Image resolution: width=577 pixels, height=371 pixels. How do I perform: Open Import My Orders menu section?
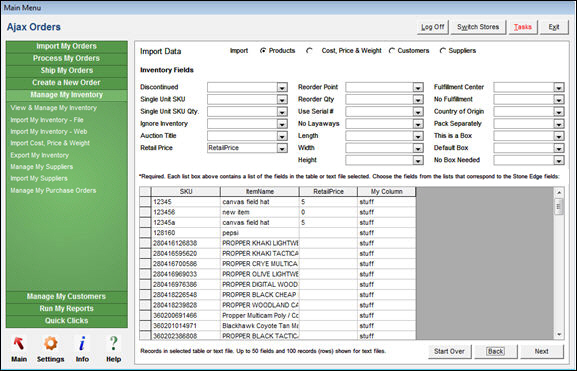pos(67,46)
